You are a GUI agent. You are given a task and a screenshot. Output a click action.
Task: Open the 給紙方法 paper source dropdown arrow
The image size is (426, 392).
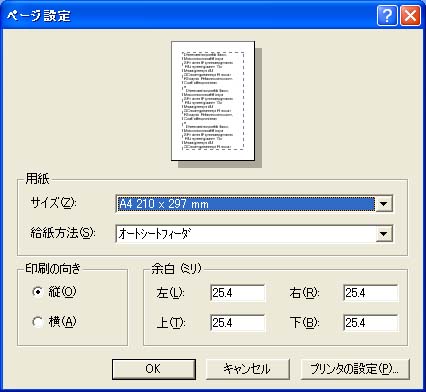[x=384, y=233]
